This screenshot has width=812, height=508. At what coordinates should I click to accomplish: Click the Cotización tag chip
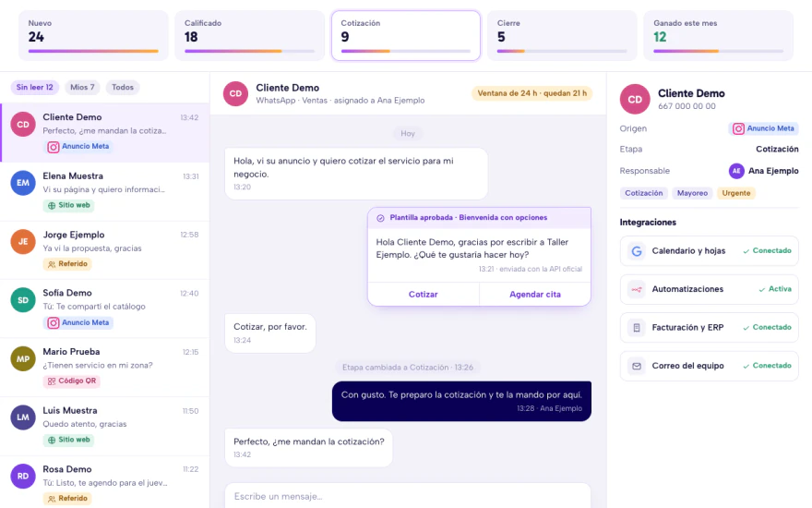644,193
